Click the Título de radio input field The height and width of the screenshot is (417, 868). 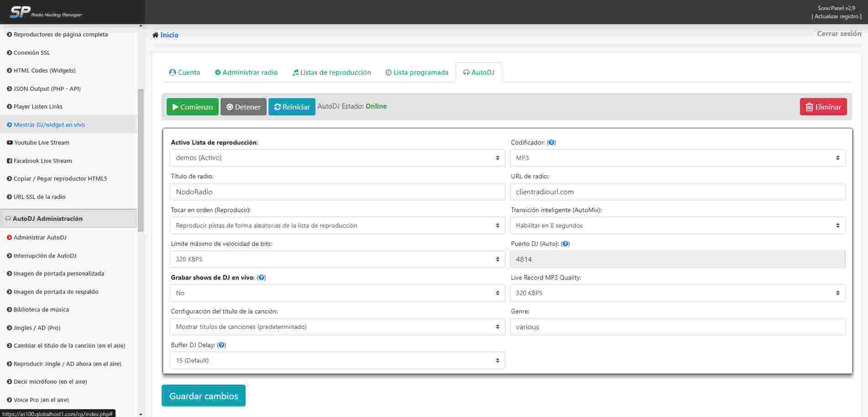pyautogui.click(x=337, y=192)
